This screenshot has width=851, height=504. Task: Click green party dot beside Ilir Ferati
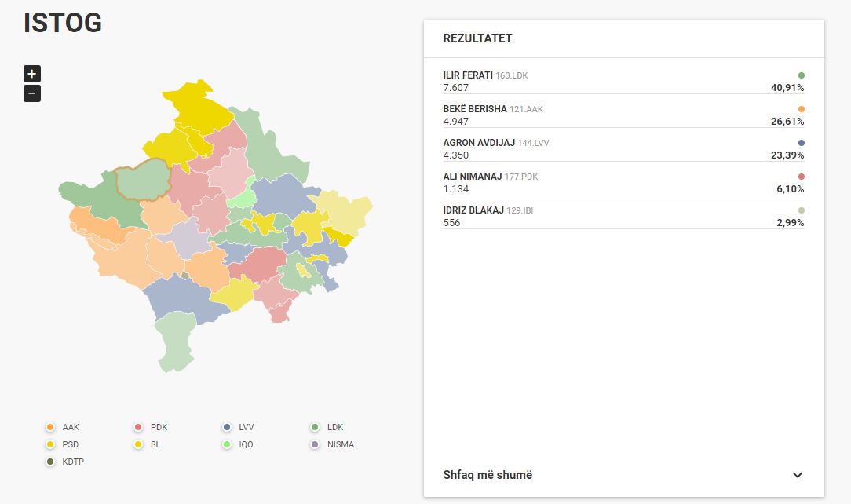click(x=801, y=75)
